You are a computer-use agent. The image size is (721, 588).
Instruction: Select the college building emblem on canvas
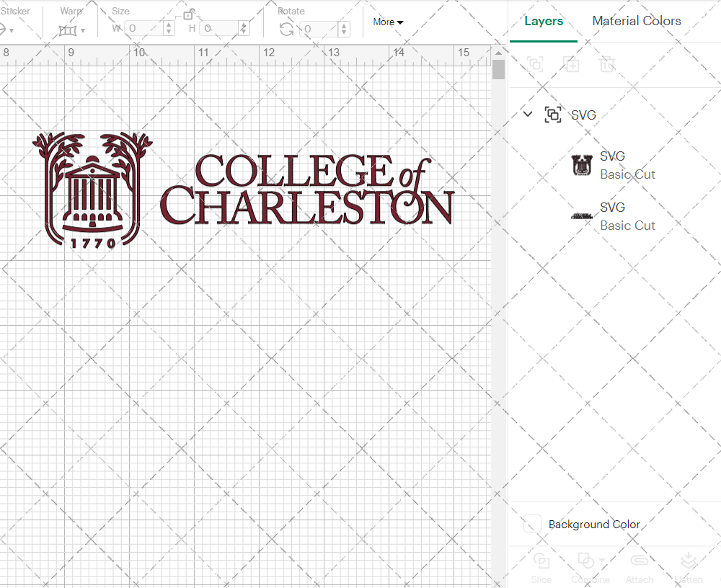click(x=92, y=190)
